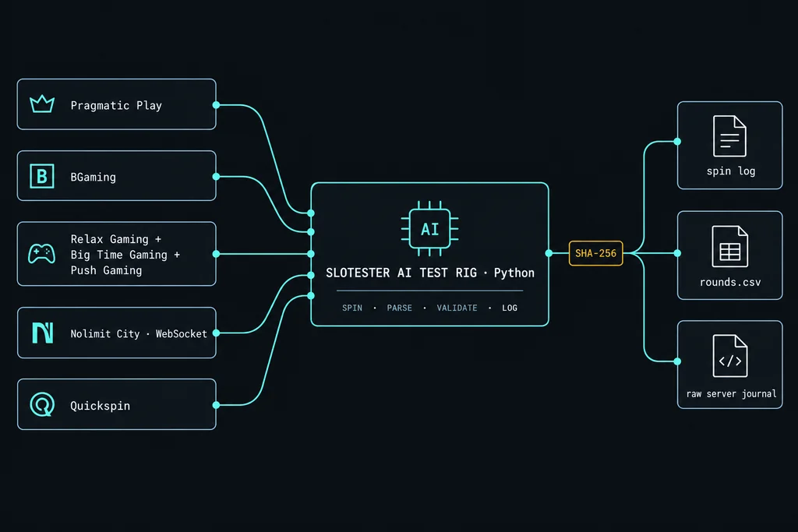Click the output dot on BGaming box
The width and height of the screenshot is (798, 532).
(x=217, y=177)
